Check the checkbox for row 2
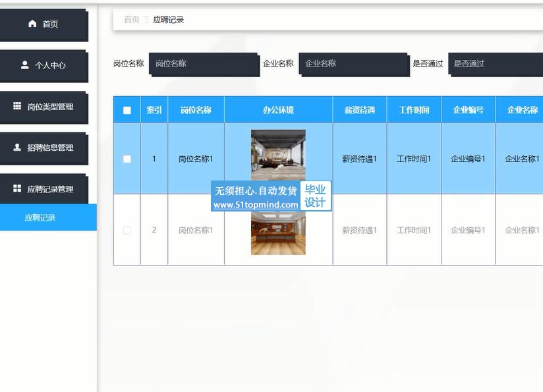The image size is (543, 392). click(127, 231)
